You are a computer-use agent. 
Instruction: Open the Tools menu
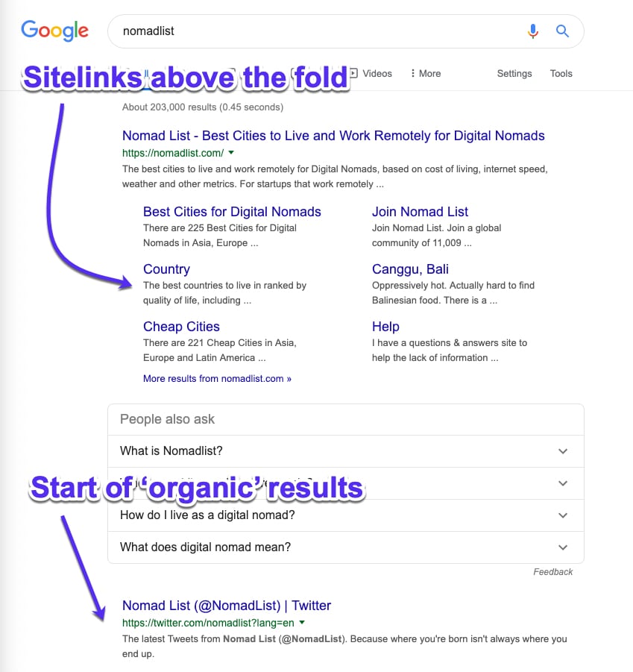561,73
